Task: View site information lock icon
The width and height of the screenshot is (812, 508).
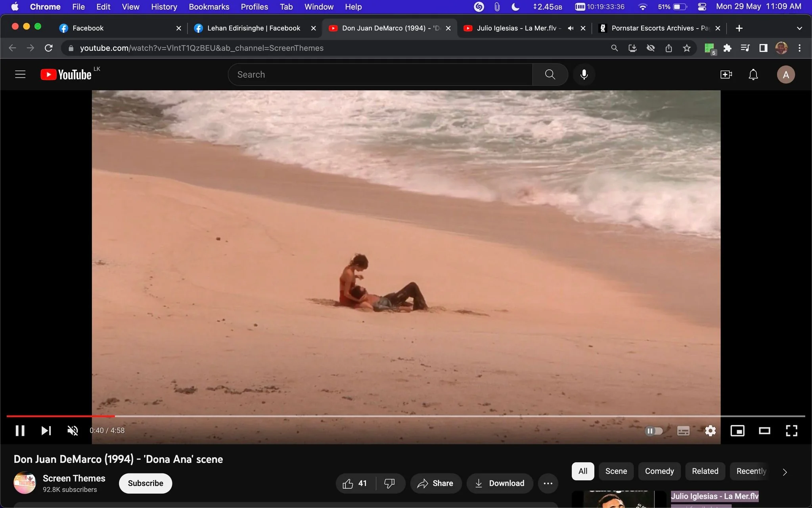Action: point(71,48)
